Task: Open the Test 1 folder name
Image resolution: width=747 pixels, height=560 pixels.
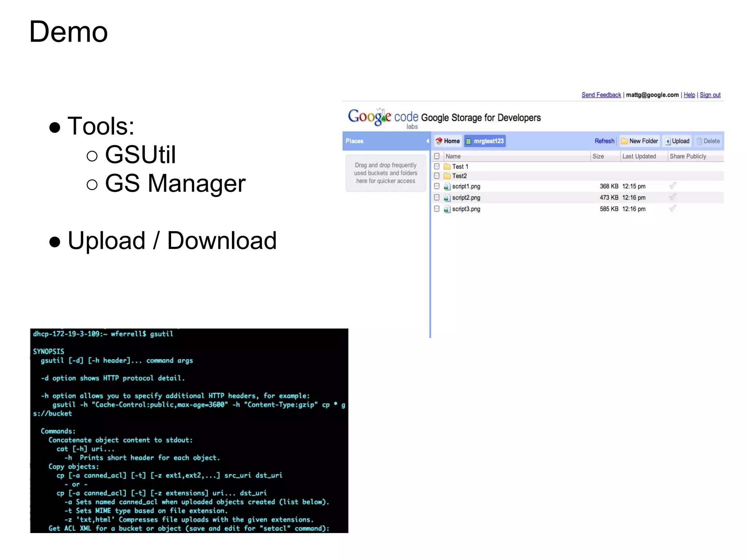Action: pos(460,167)
